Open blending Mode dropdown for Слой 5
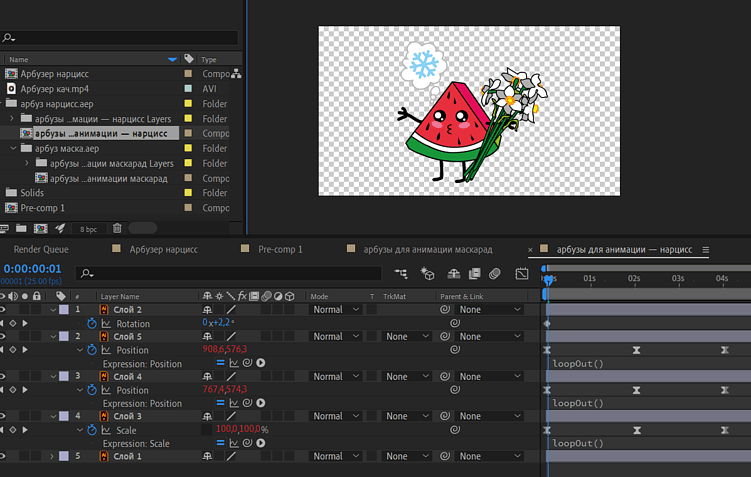Image resolution: width=751 pixels, height=477 pixels. [x=335, y=337]
